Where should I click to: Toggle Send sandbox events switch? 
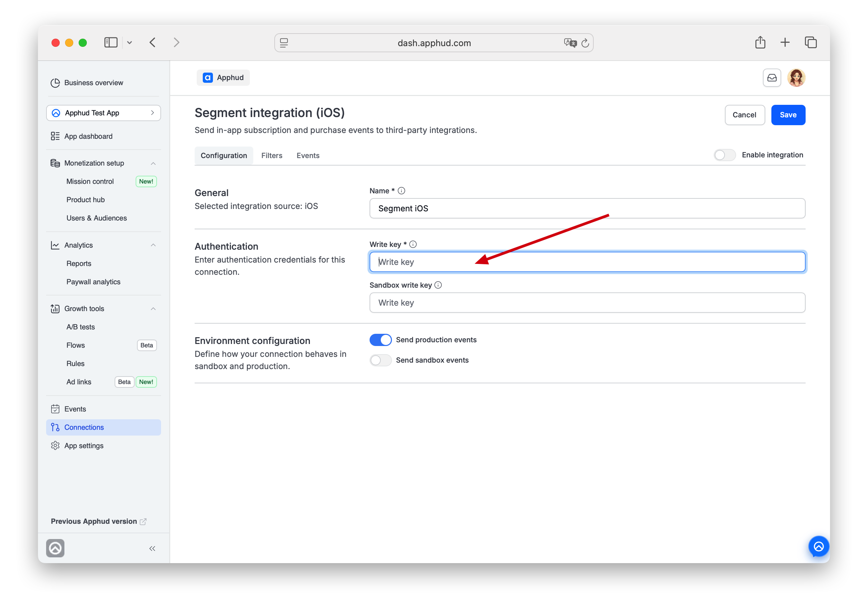[x=380, y=360]
